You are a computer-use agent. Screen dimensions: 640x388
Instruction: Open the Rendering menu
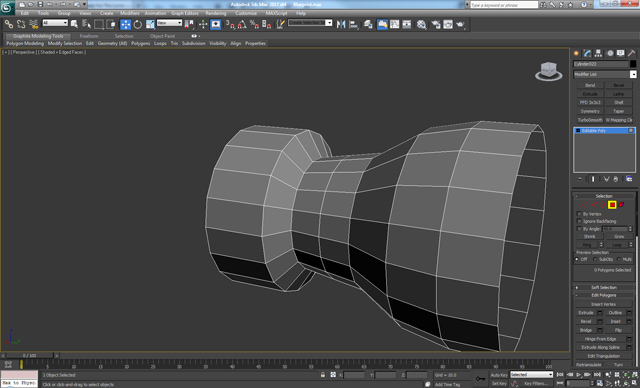[216, 13]
